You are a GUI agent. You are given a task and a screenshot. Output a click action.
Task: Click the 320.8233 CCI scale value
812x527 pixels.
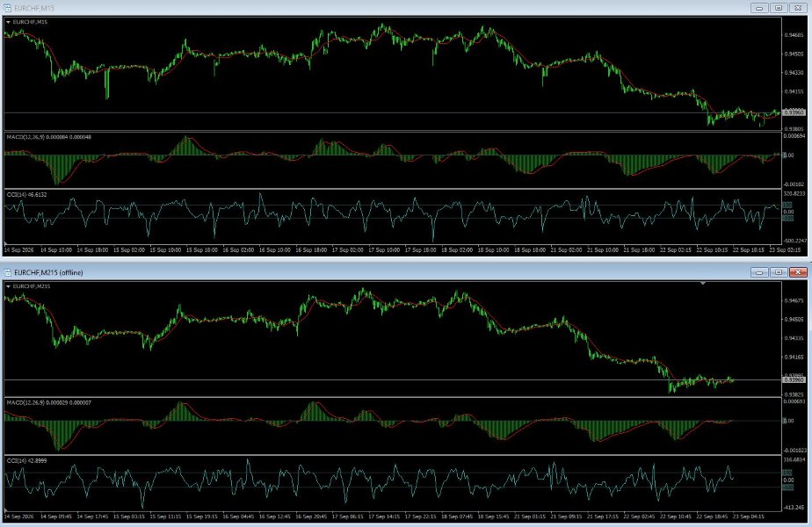tap(794, 193)
